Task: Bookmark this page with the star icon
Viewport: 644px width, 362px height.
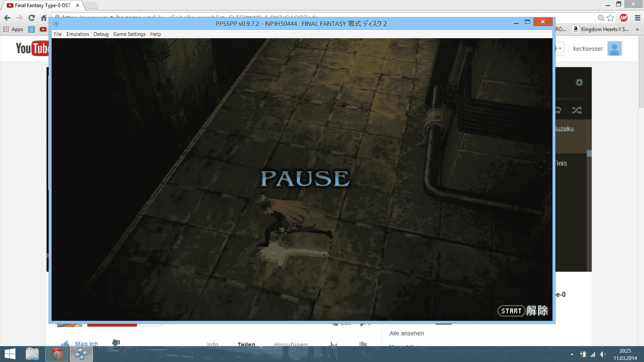Action: pyautogui.click(x=610, y=18)
